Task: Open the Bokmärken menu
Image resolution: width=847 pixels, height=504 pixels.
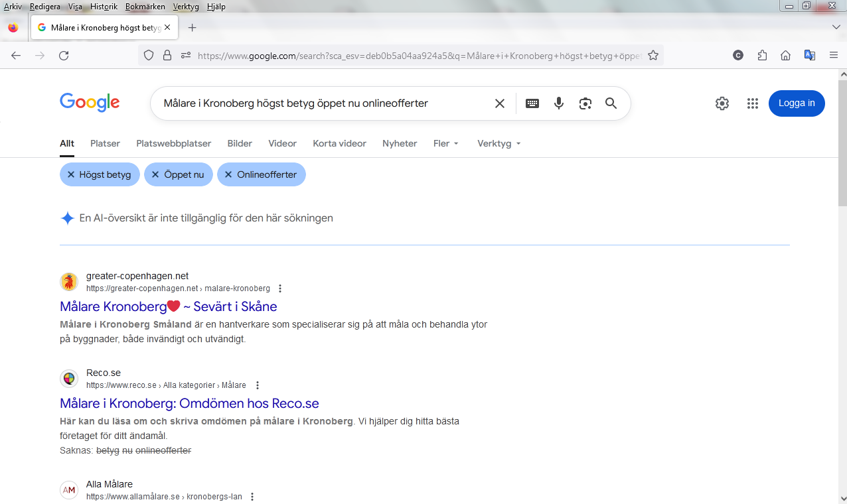Action: pyautogui.click(x=145, y=7)
